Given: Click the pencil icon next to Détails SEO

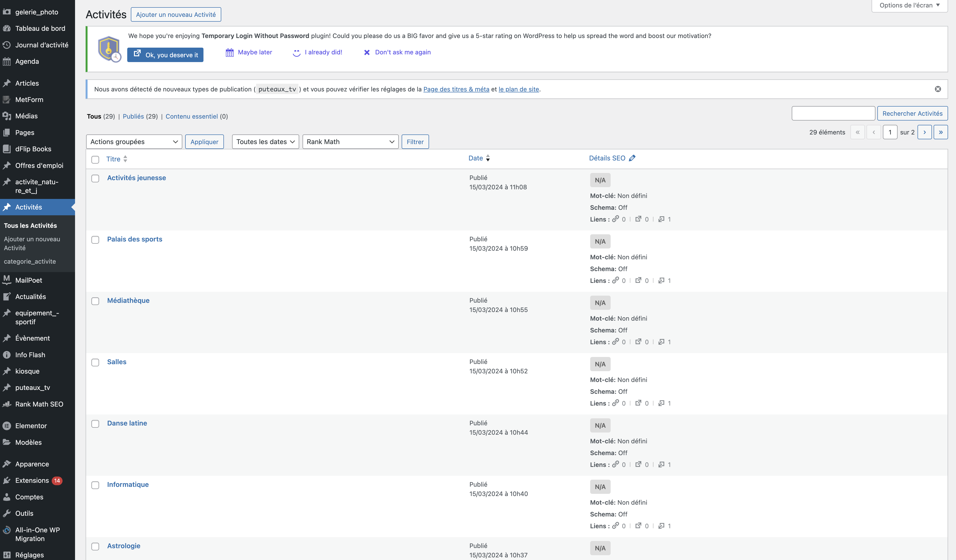Looking at the screenshot, I should 632,158.
